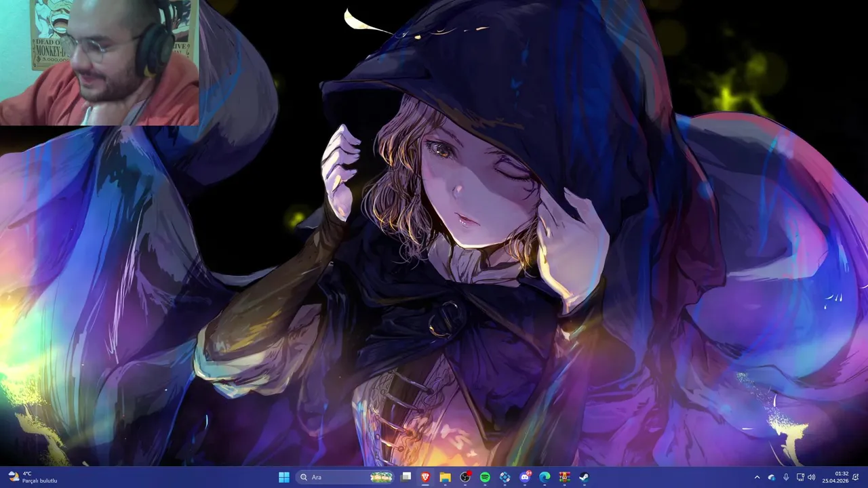
Task: Open the network tray icon
Action: (800, 477)
